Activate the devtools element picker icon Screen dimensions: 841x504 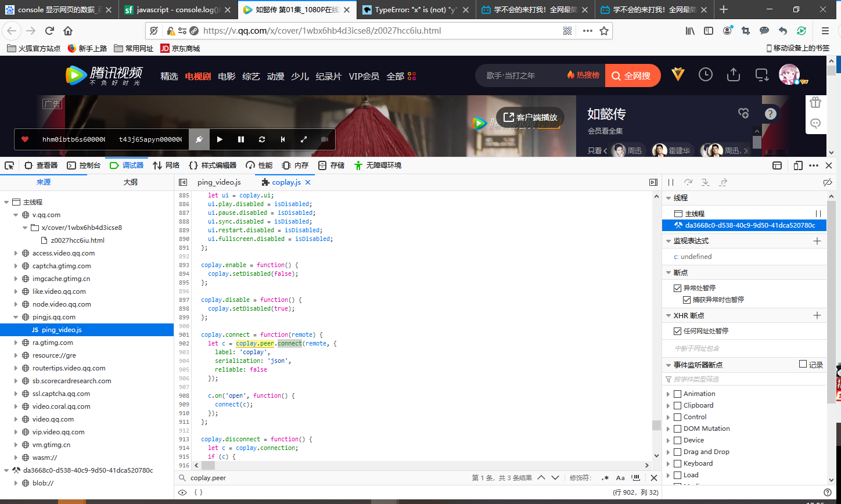point(9,165)
